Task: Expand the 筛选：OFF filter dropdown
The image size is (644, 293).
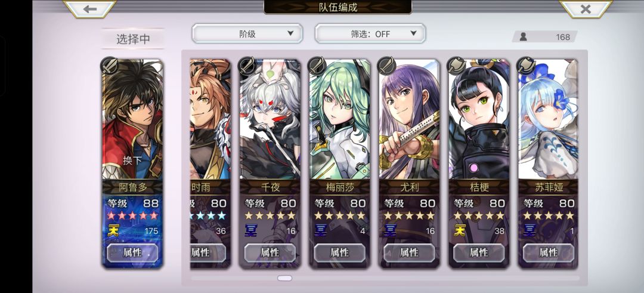Action: click(x=370, y=33)
